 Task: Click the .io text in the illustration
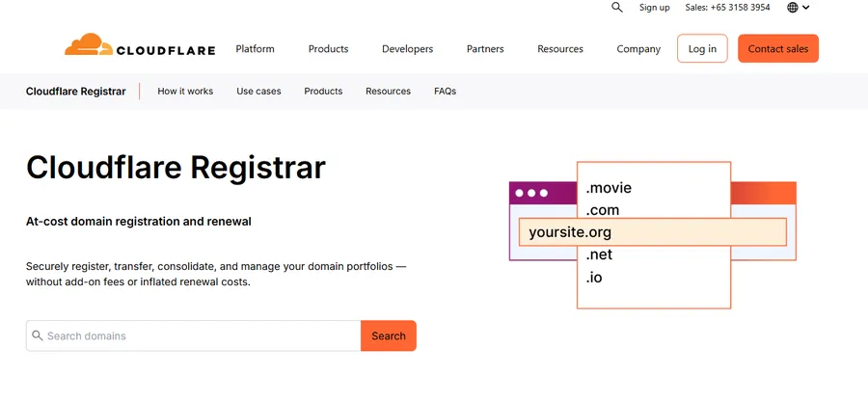coord(594,277)
